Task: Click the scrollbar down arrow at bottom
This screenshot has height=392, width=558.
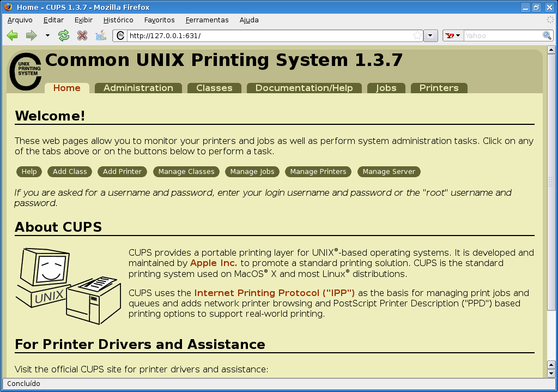Action: [551, 373]
